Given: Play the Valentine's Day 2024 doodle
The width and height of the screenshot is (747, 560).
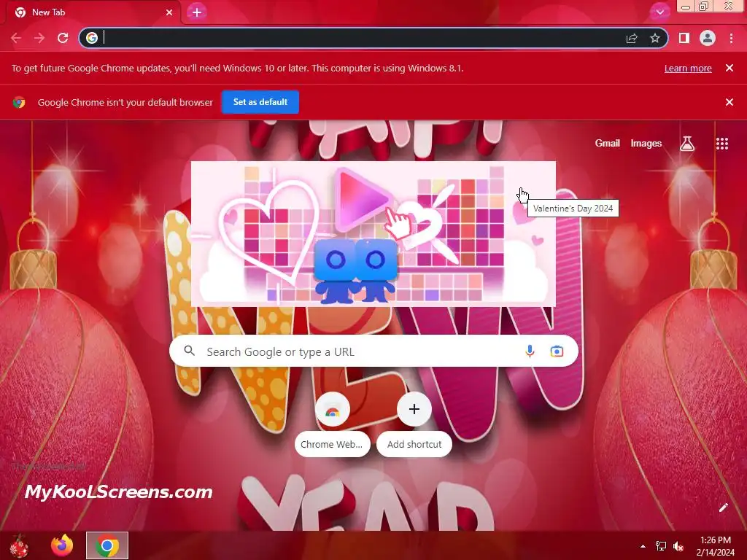Looking at the screenshot, I should (x=373, y=234).
